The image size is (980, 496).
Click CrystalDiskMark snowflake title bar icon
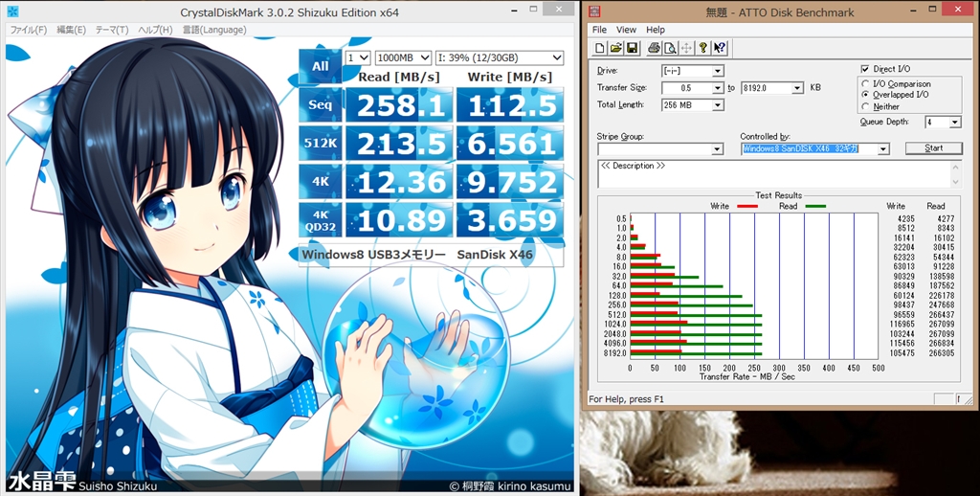pos(12,11)
